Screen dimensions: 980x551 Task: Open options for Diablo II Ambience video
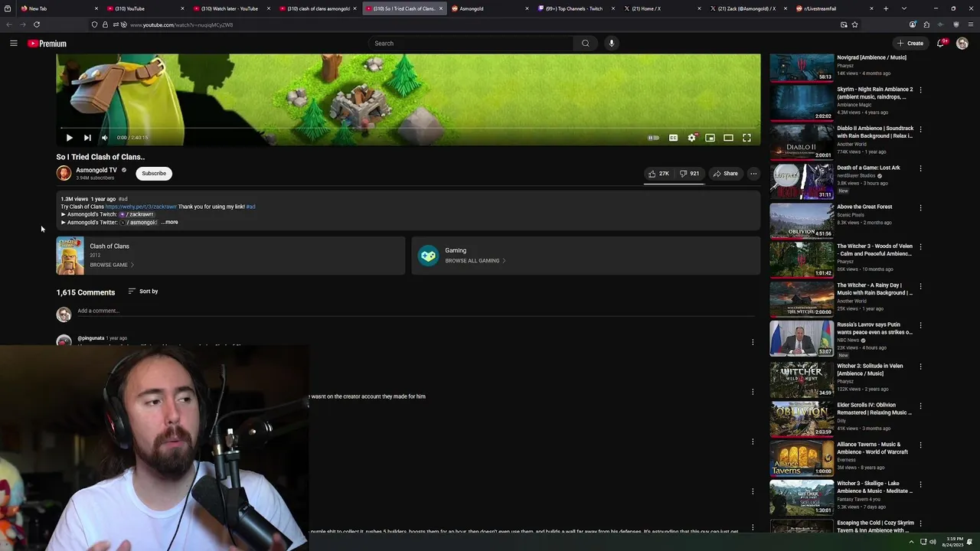(920, 129)
